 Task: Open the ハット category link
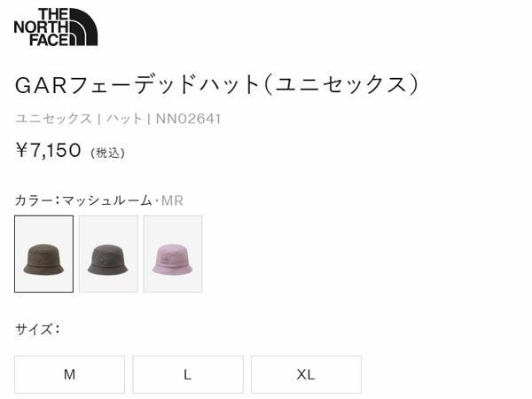pos(124,119)
